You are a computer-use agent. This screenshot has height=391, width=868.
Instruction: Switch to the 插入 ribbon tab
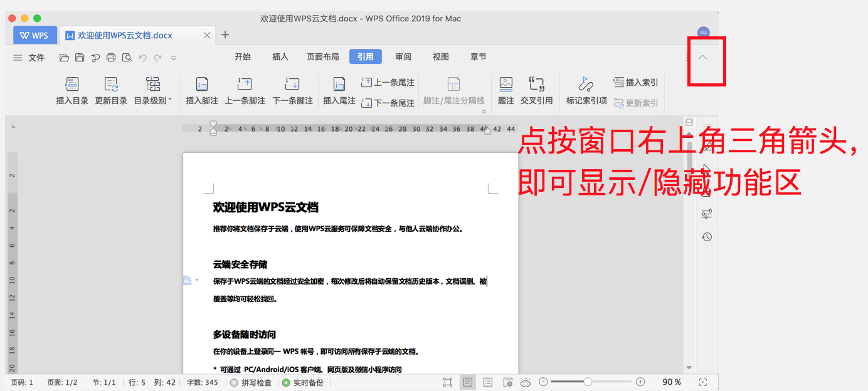click(x=280, y=57)
